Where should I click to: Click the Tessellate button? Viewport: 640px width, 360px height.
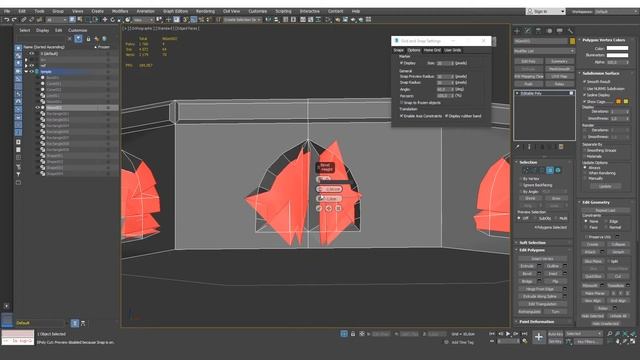pyautogui.click(x=616, y=285)
